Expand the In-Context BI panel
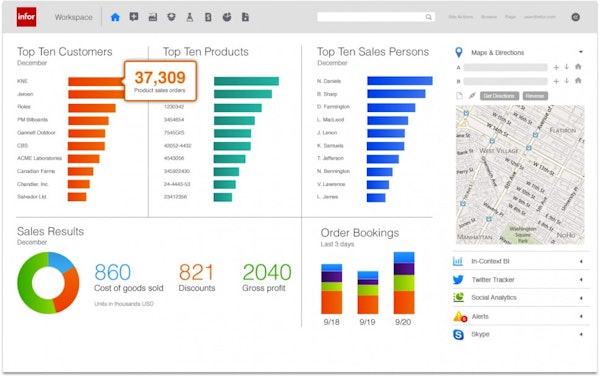The height and width of the screenshot is (377, 600). click(x=580, y=261)
